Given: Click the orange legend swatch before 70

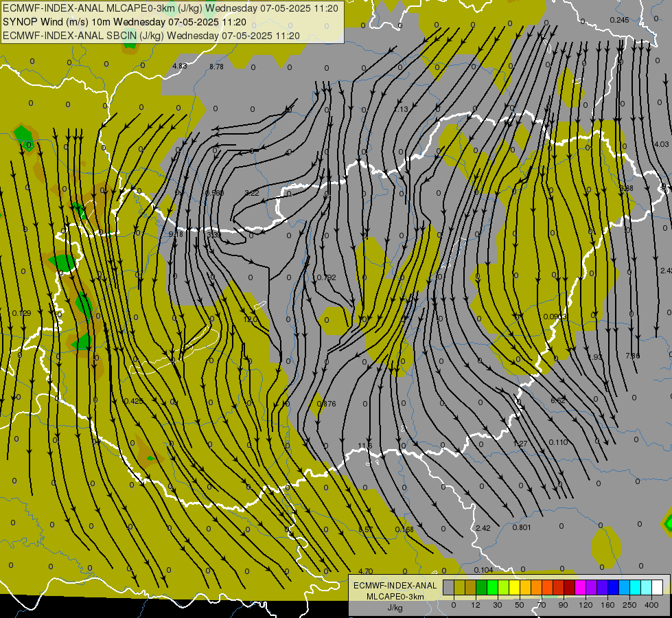Looking at the screenshot, I should pos(536,587).
